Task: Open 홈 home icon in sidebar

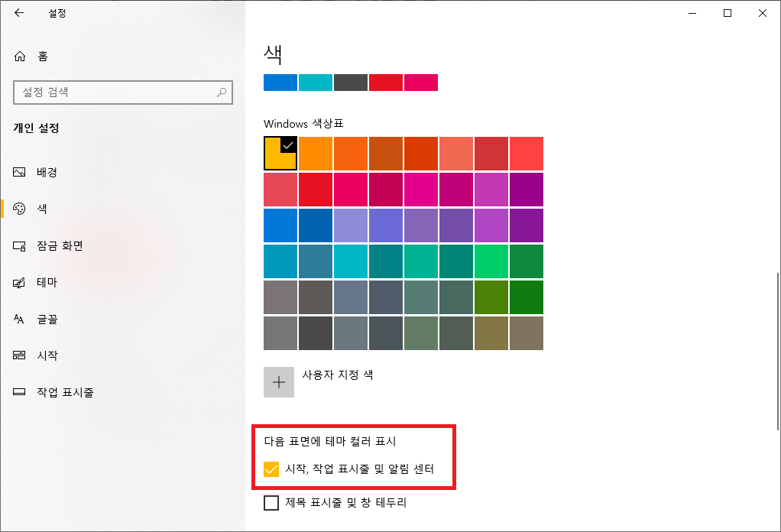Action: click(19, 57)
